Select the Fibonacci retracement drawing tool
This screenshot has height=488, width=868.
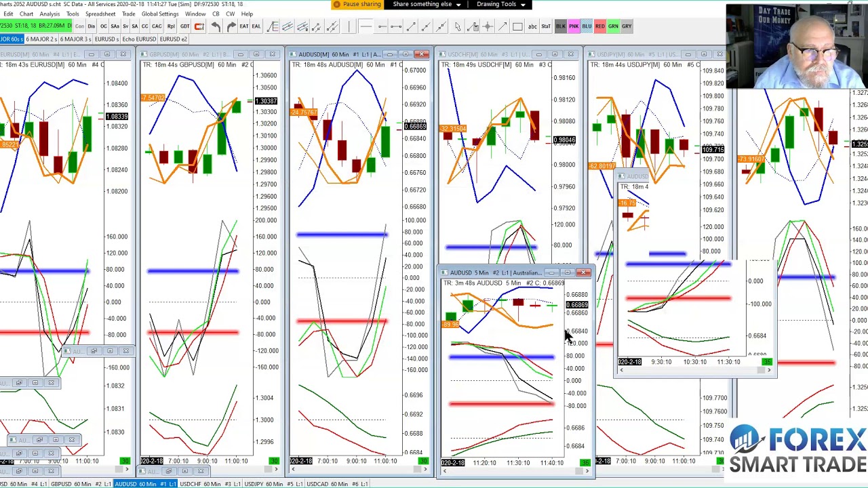(x=273, y=26)
